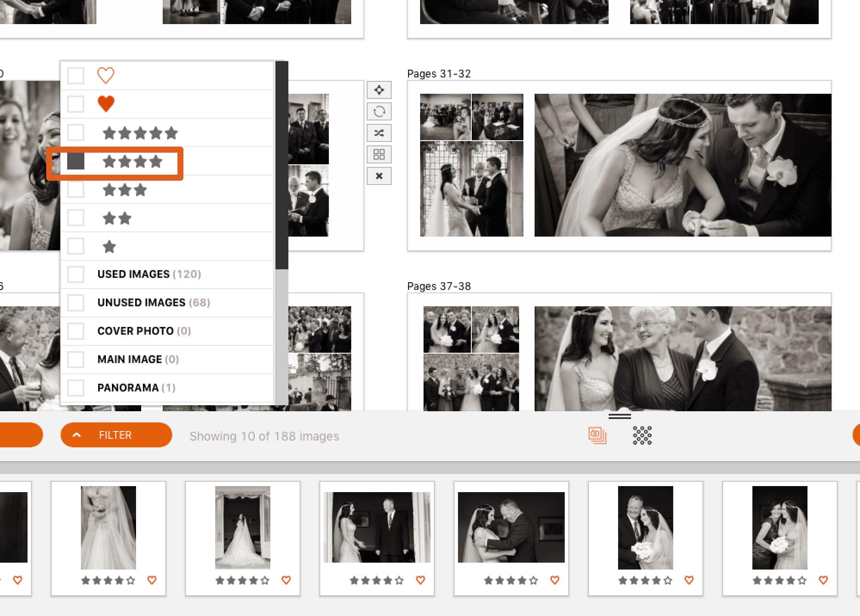
Task: Check the two-star filter checkbox
Action: (x=76, y=218)
